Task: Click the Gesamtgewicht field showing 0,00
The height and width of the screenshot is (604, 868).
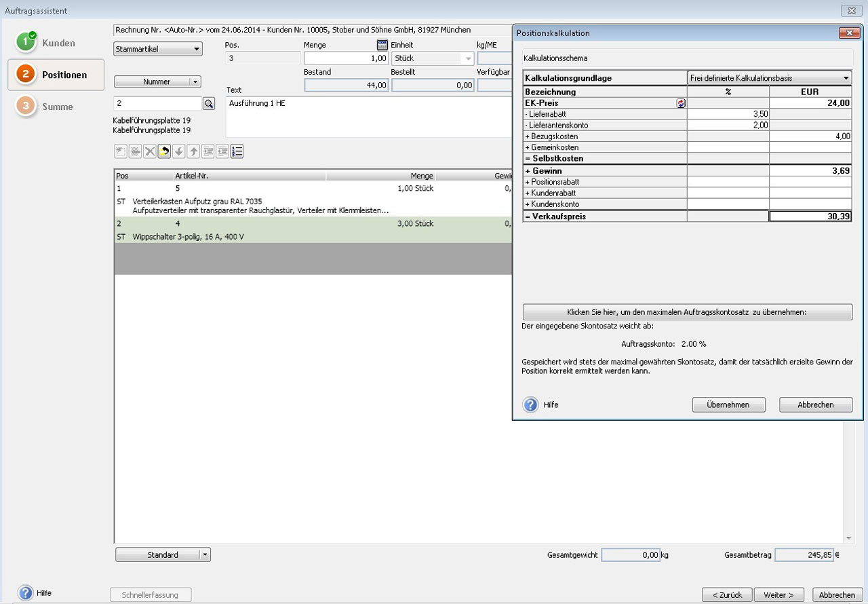Action: 631,555
